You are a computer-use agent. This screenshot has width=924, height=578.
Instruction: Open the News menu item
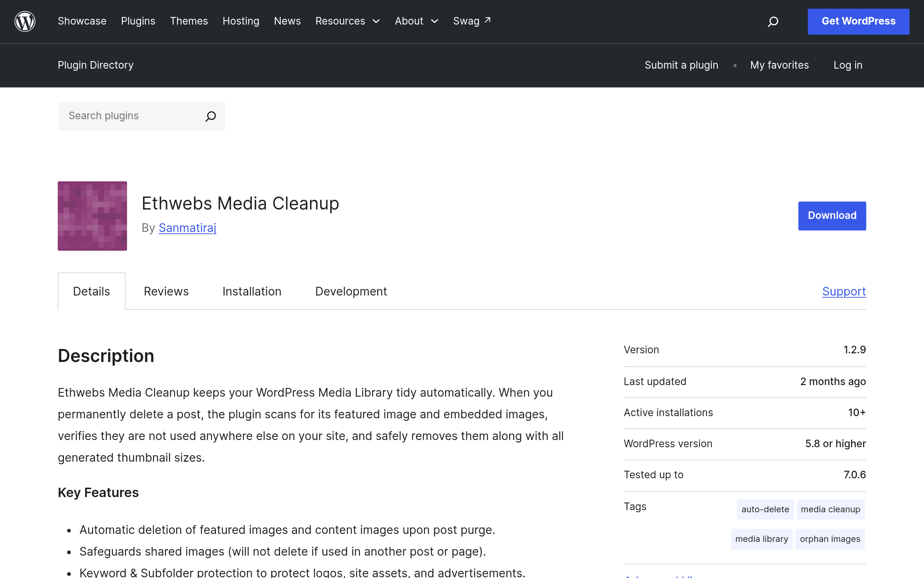[288, 21]
